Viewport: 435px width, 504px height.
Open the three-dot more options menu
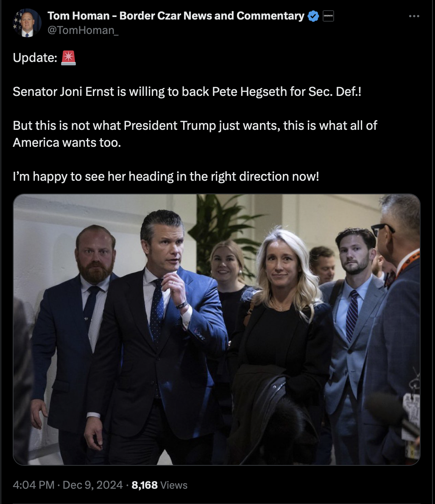click(x=414, y=16)
